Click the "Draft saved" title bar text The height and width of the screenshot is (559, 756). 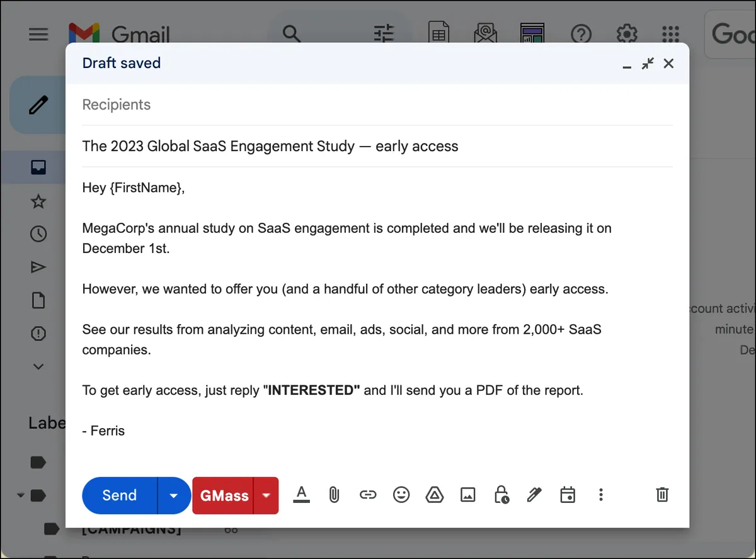(x=122, y=63)
